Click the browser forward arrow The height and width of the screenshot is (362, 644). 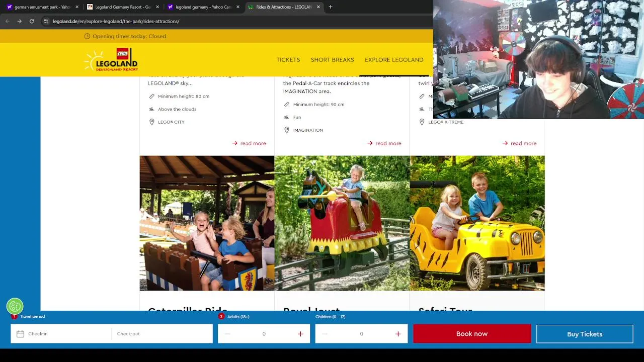pyautogui.click(x=19, y=21)
